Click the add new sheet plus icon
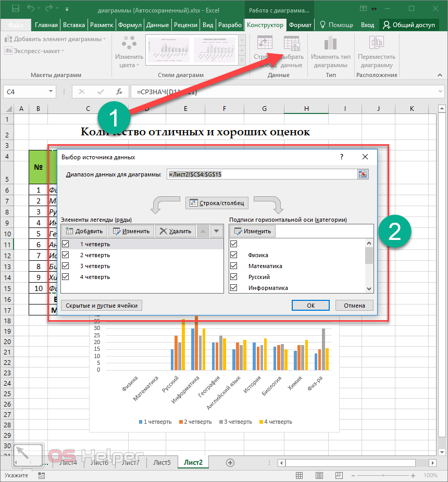This screenshot has height=482, width=448. coord(230,462)
